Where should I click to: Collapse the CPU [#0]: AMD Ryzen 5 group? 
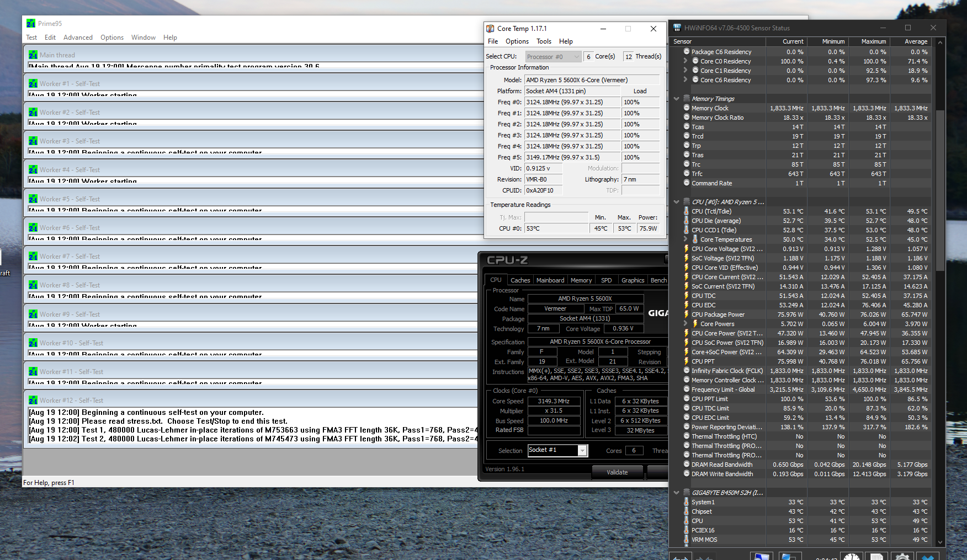pos(677,202)
